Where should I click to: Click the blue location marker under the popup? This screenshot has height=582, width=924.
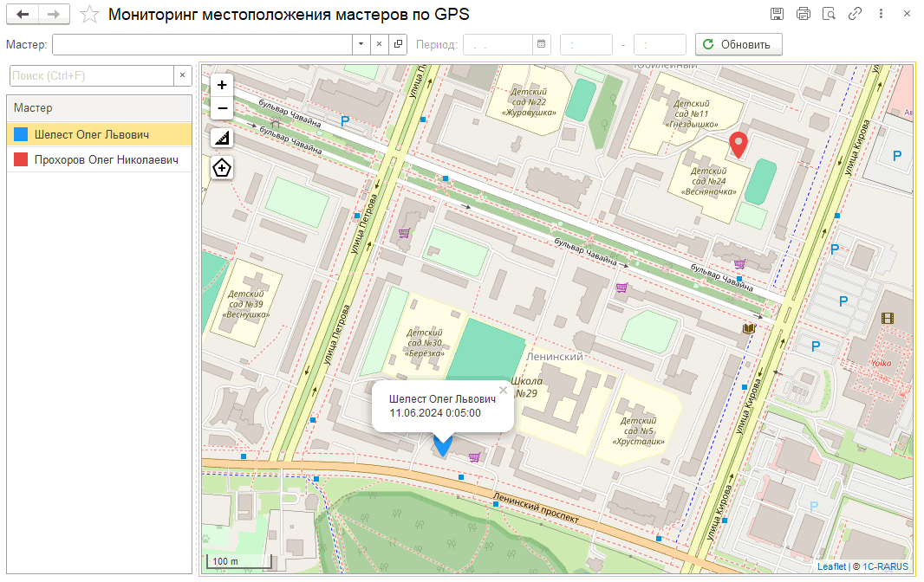click(x=443, y=445)
